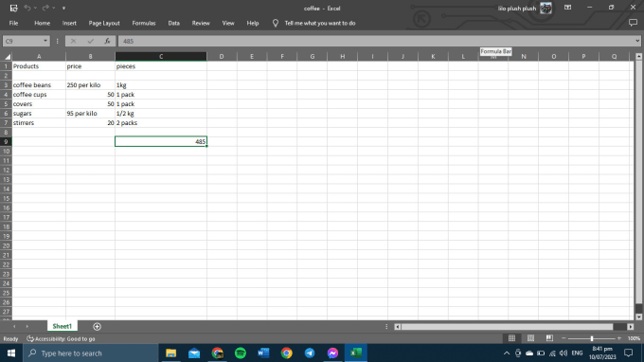Open Spotify from the taskbar
The image size is (644, 362).
241,353
